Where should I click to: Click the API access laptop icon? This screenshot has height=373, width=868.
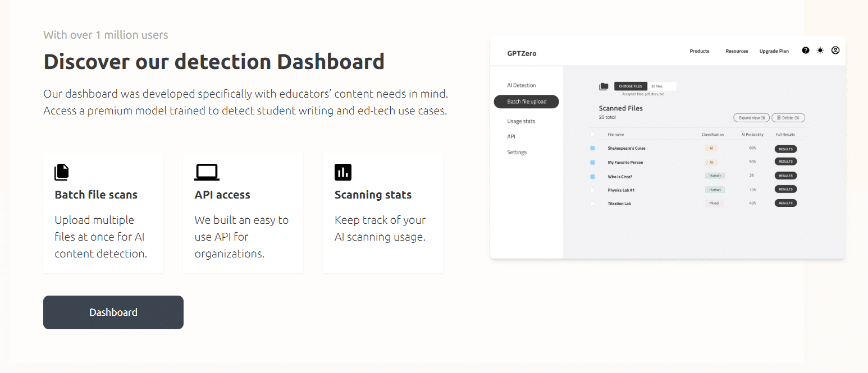[207, 172]
